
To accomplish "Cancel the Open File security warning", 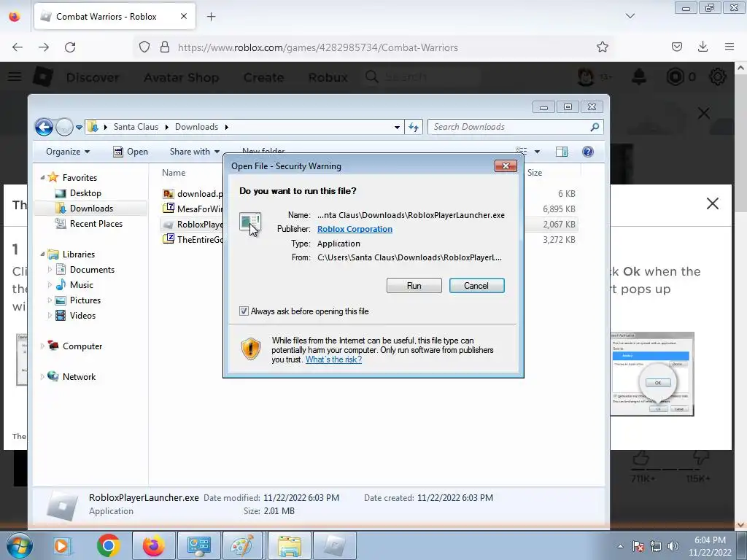I will point(476,286).
